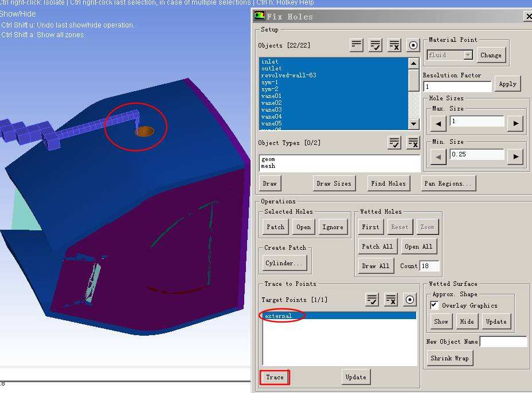Click the Shrink Wrap button
This screenshot has height=393, width=532.
[x=449, y=358]
